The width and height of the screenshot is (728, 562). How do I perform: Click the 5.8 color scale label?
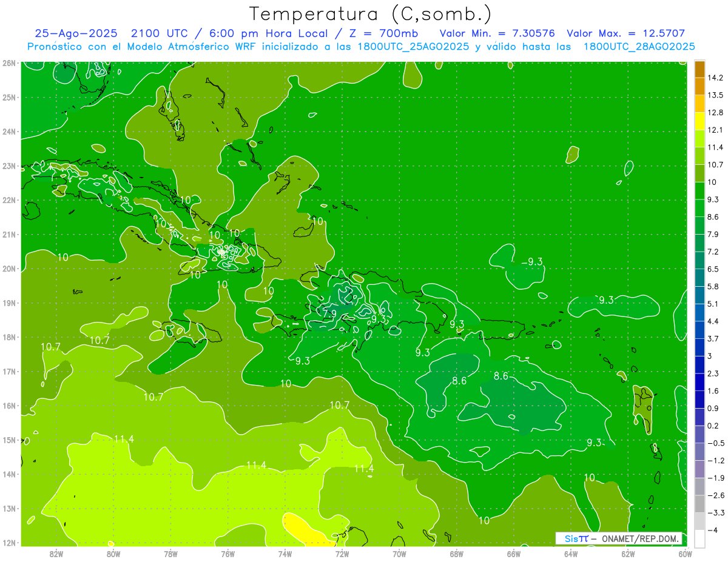(x=715, y=286)
